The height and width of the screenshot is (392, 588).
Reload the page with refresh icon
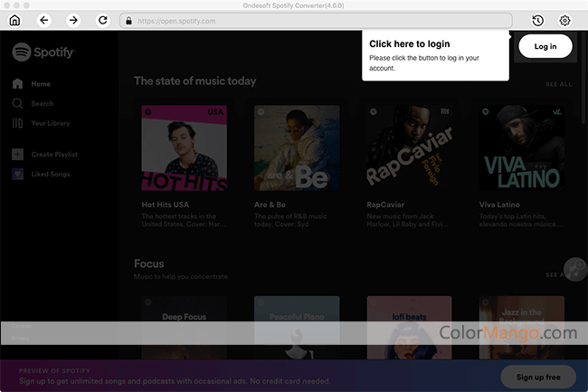click(x=103, y=20)
